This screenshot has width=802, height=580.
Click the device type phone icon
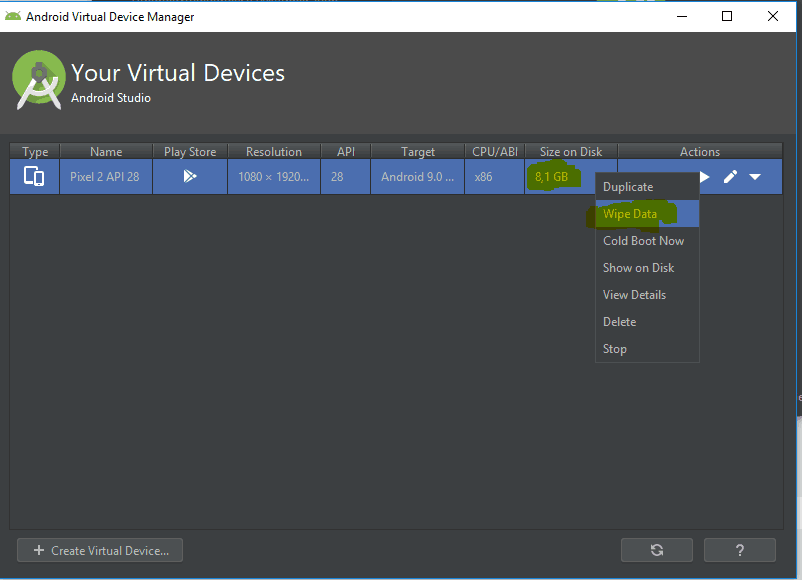coord(34,176)
